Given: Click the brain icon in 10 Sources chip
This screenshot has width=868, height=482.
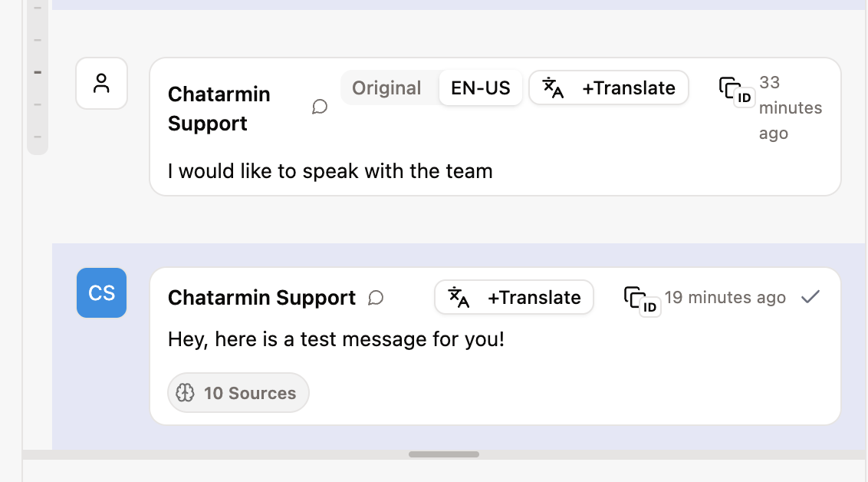Looking at the screenshot, I should (x=185, y=393).
